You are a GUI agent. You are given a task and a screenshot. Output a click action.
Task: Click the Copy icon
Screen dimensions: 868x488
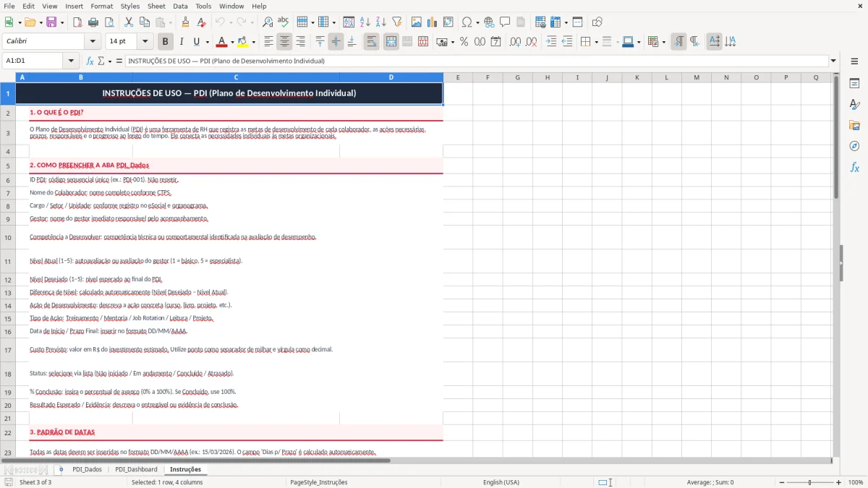point(145,22)
